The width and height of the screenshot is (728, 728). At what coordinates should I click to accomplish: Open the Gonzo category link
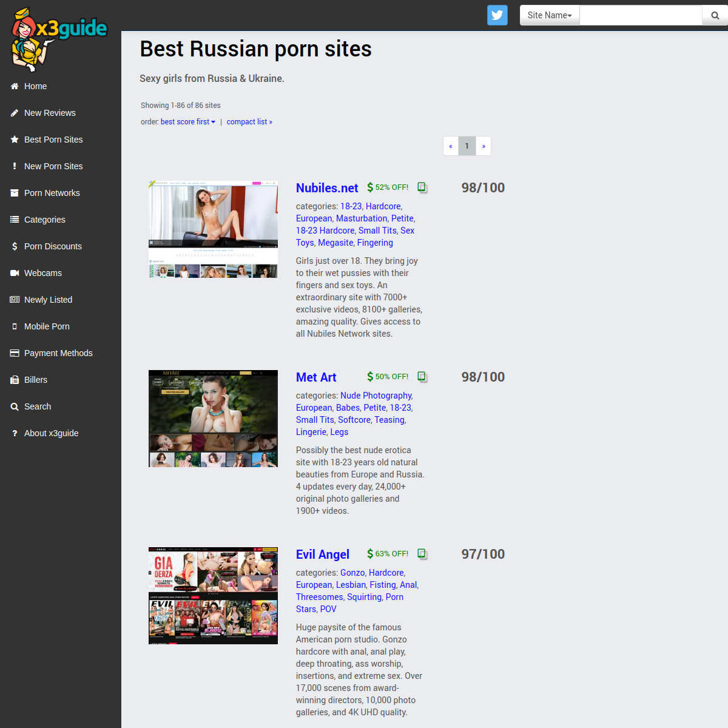tap(352, 573)
